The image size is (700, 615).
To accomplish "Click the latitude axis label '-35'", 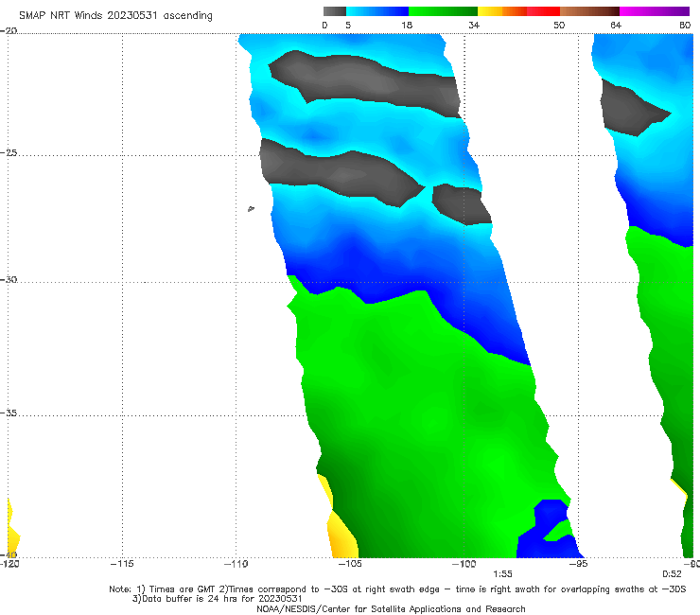I will click(9, 413).
